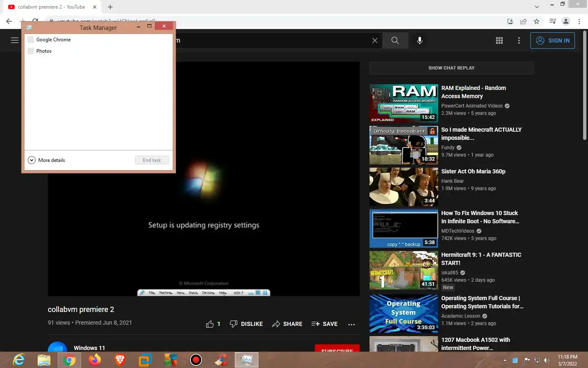Open the red record button app in taskbar
This screenshot has width=588, height=368.
click(196, 360)
